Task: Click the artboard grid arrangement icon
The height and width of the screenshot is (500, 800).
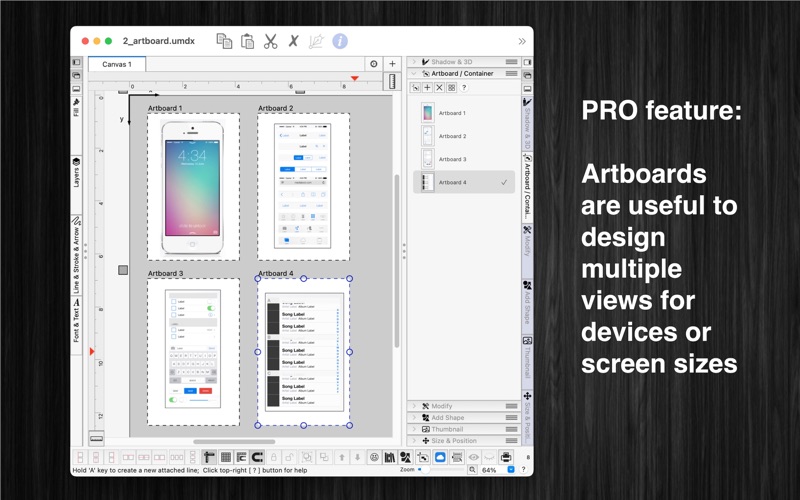Action: (452, 88)
